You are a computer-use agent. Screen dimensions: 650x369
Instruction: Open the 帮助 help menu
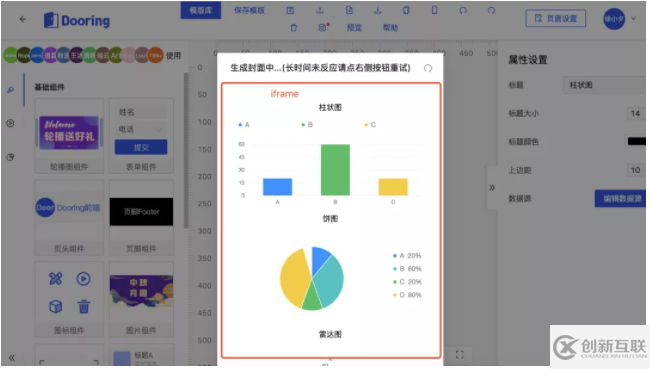[x=390, y=28]
